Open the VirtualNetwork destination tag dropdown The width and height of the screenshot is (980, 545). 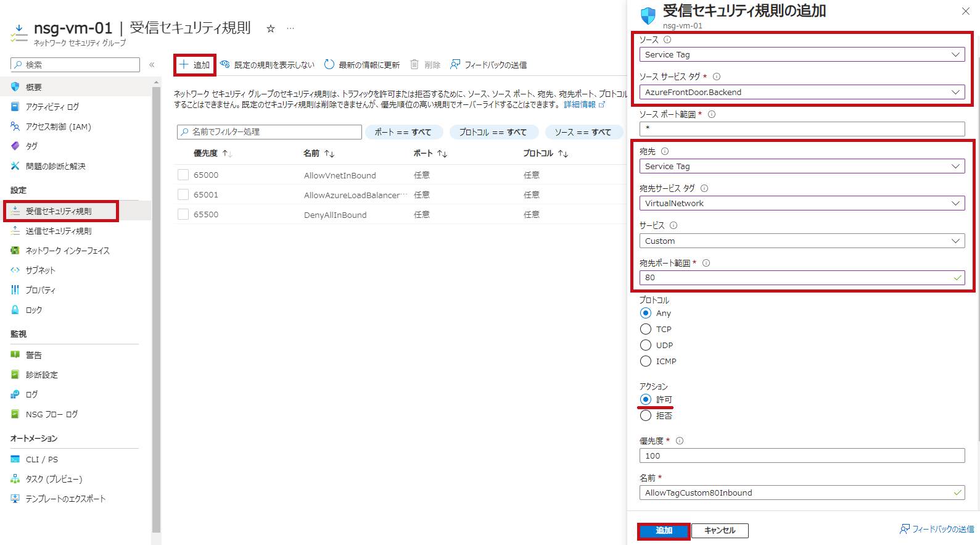pos(802,203)
